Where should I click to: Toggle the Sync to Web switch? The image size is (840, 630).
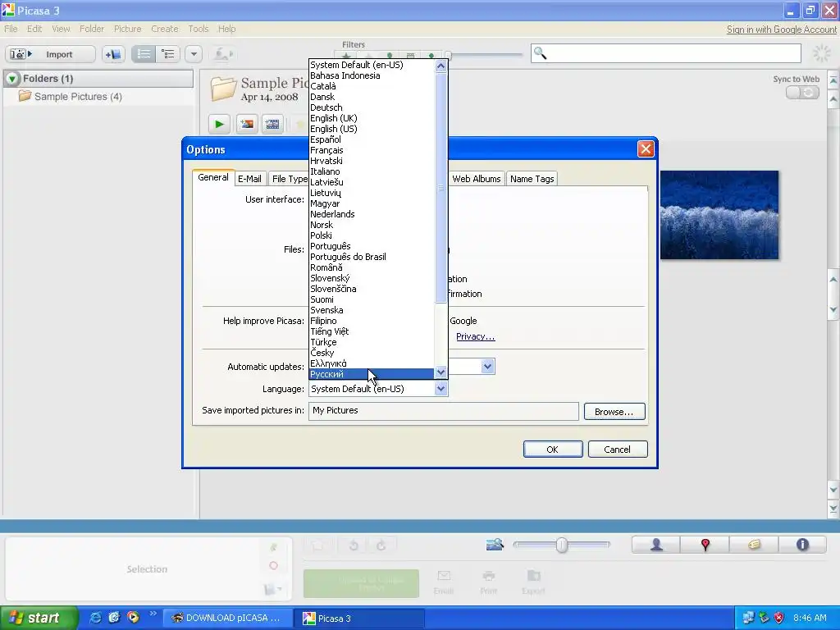click(802, 93)
